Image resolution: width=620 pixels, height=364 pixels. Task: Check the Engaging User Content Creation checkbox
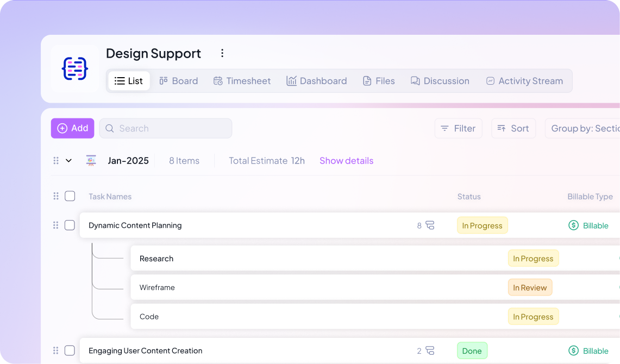point(70,350)
